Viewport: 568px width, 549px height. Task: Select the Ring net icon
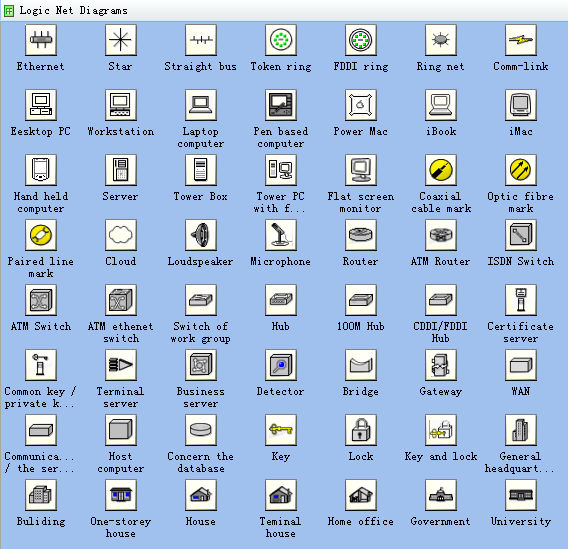(441, 40)
